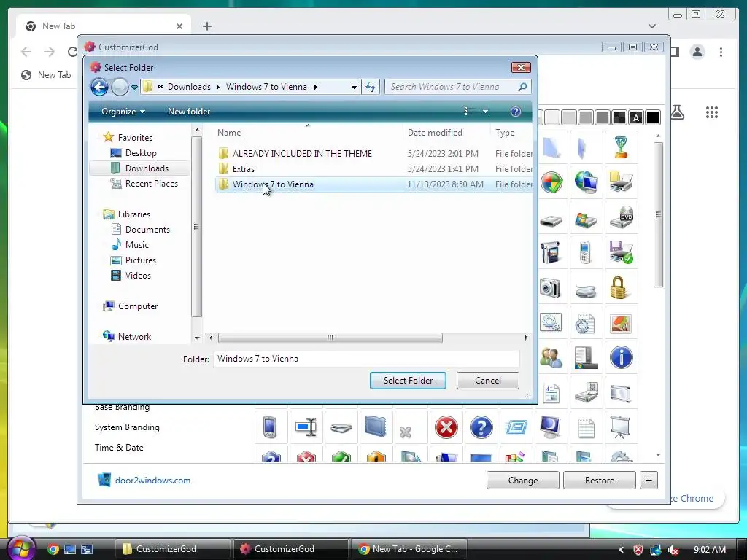Click the refresh button beside the address bar

pyautogui.click(x=371, y=87)
